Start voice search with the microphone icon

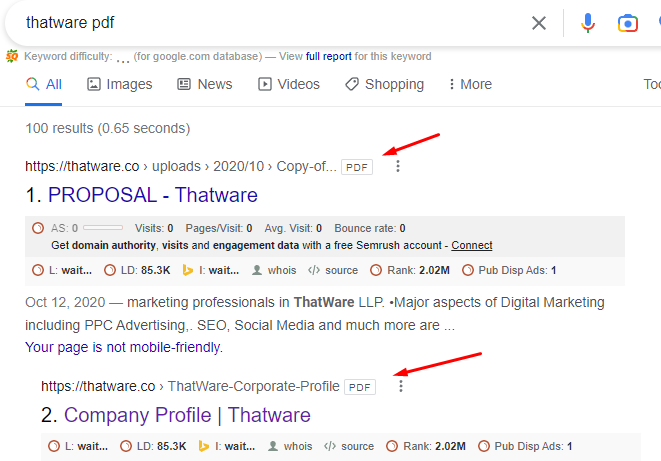click(588, 23)
